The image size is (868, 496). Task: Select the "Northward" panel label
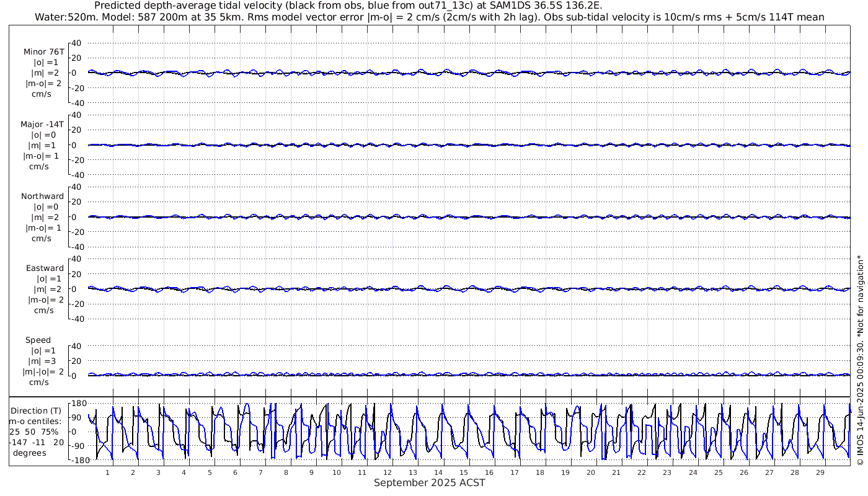(42, 196)
